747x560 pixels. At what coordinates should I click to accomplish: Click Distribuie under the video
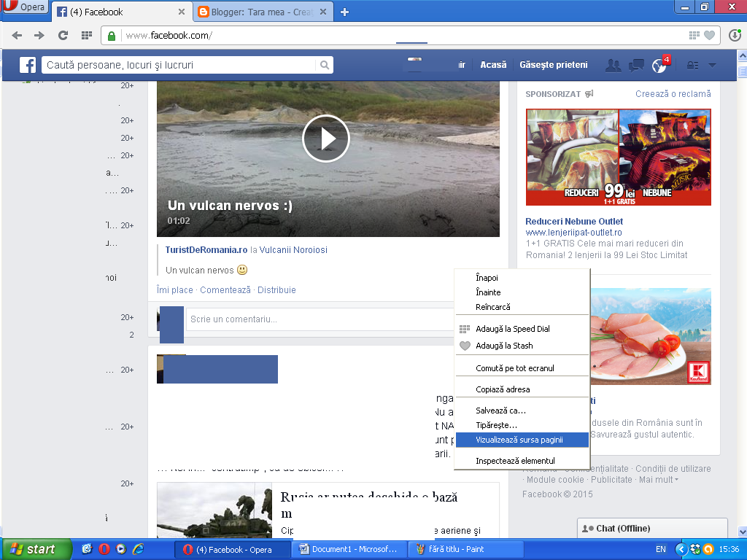[x=276, y=290]
